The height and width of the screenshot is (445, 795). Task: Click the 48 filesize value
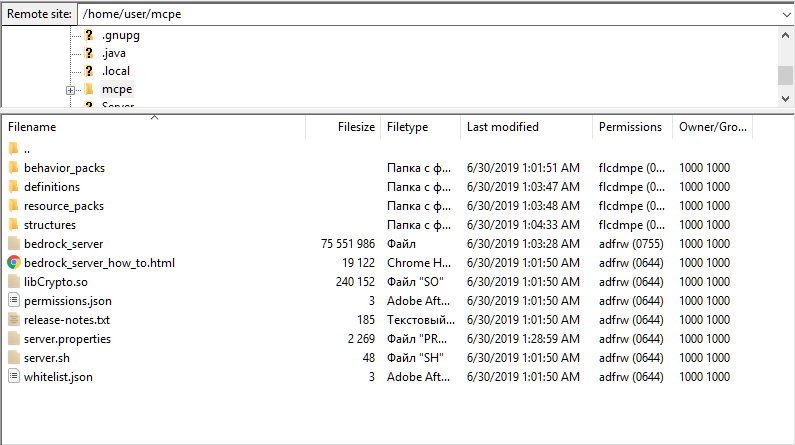point(369,358)
